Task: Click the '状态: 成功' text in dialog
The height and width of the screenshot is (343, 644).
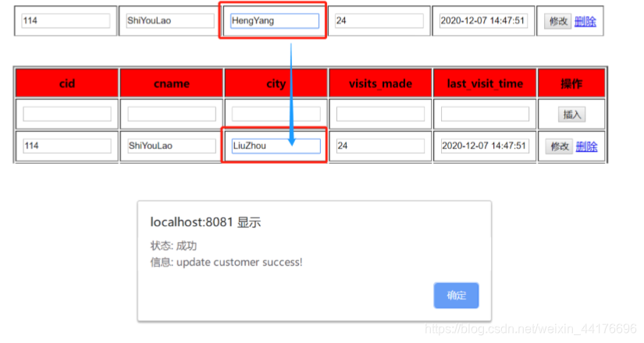Action: point(173,246)
